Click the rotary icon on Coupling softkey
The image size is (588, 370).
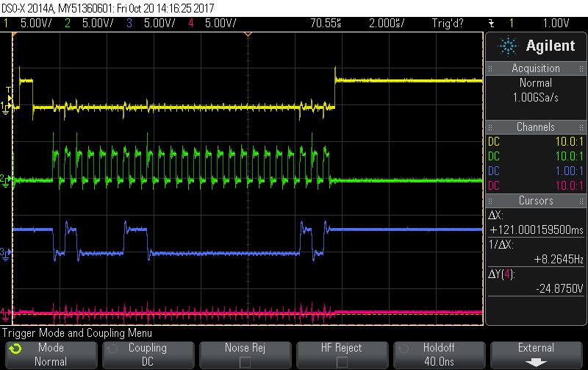point(112,349)
